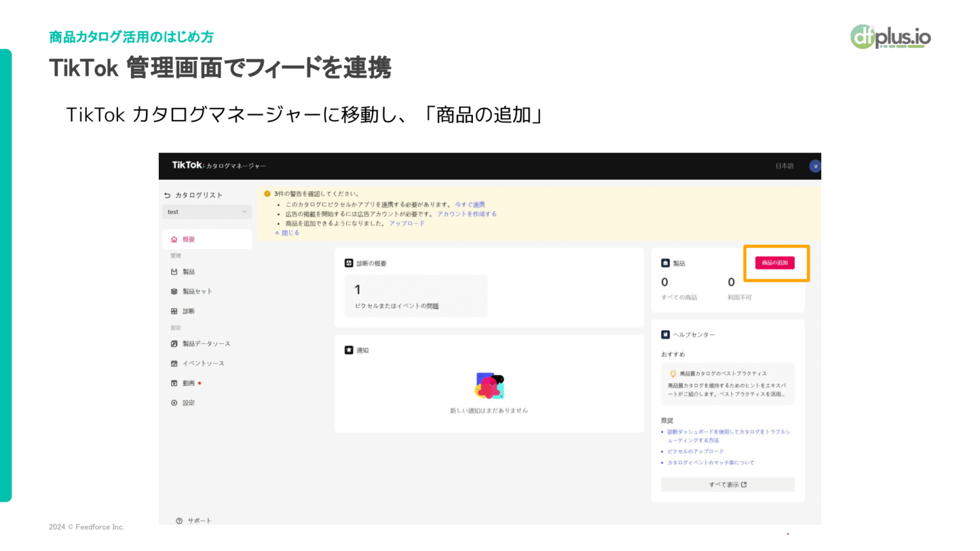The height and width of the screenshot is (551, 980).
Task: Click the 今すぐ連携 link
Action: coord(470,205)
